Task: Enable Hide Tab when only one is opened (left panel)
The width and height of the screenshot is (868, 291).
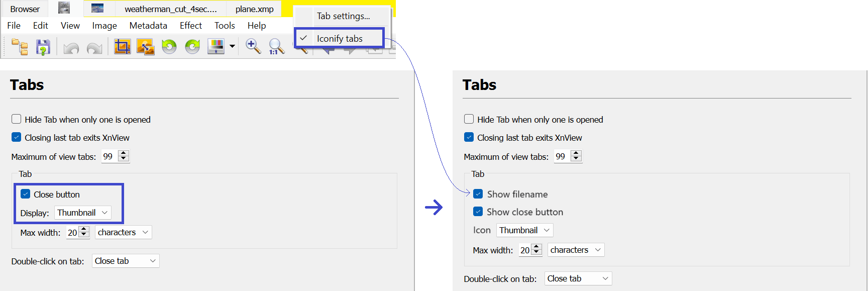Action: (x=17, y=119)
